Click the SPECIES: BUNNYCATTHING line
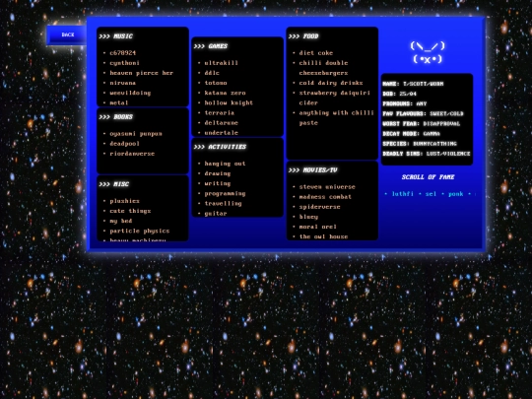This screenshot has width=532, height=399. coord(420,144)
